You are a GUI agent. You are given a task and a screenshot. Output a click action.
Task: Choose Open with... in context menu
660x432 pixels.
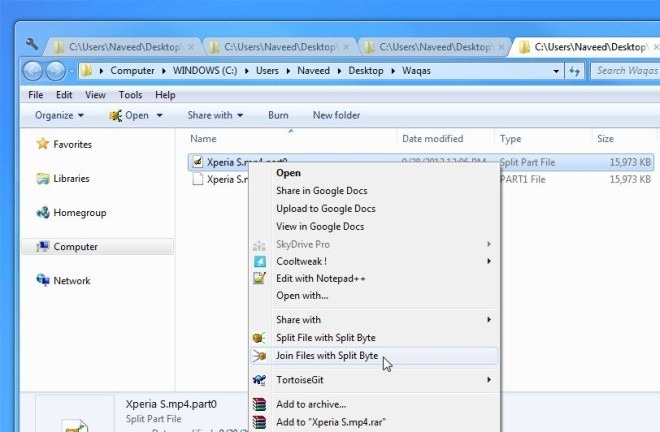tap(374, 296)
